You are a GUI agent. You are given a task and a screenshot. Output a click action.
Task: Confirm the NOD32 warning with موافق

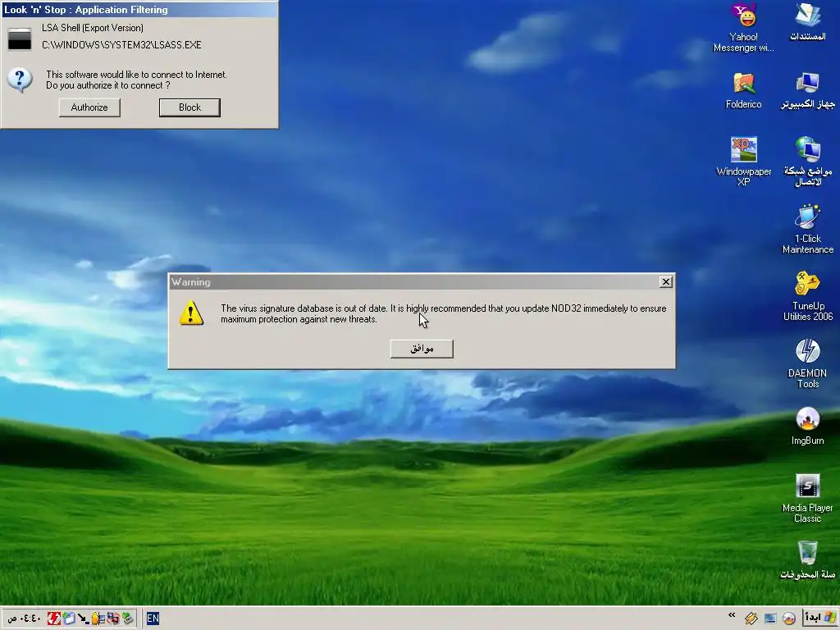point(422,349)
